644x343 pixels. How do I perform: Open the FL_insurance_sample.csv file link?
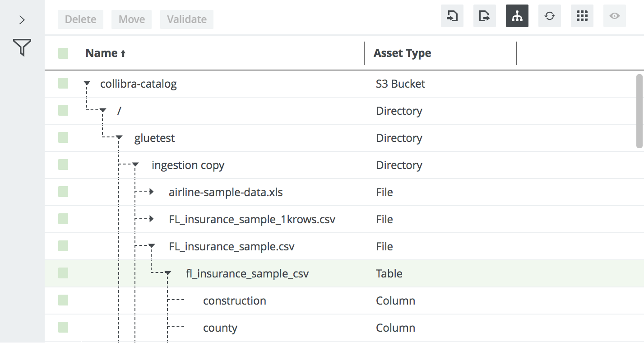coord(231,246)
